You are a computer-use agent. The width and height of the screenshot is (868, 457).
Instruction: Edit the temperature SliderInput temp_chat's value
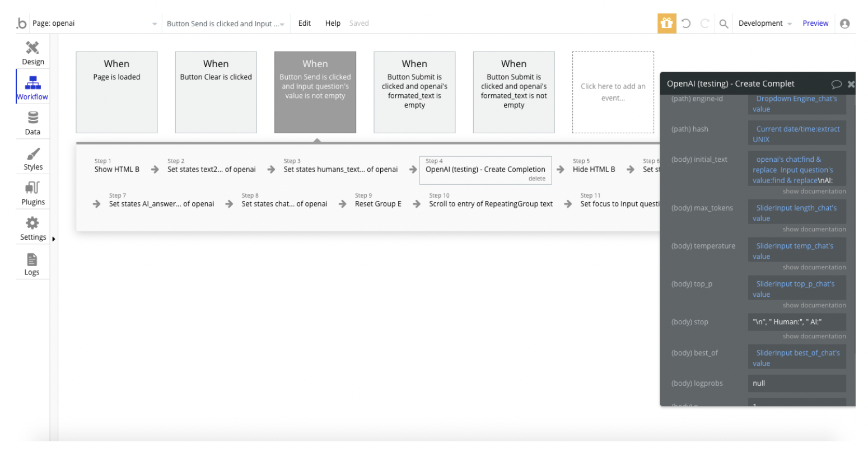tap(797, 251)
